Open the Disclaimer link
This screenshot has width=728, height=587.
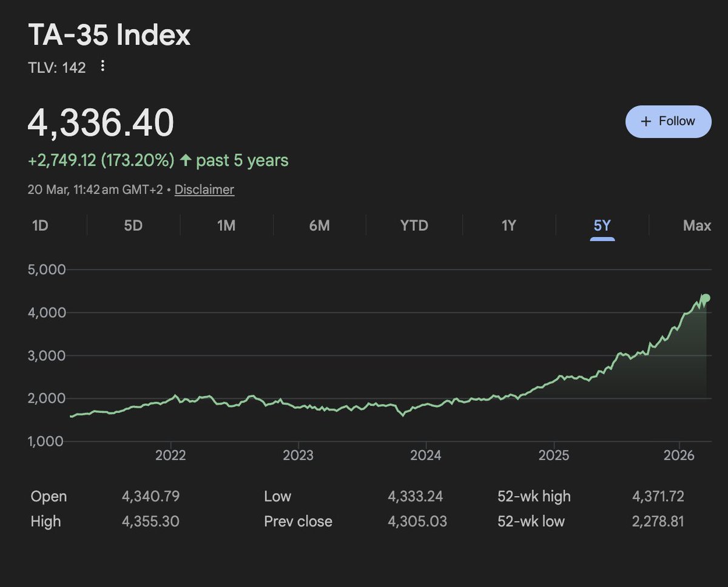coord(204,189)
